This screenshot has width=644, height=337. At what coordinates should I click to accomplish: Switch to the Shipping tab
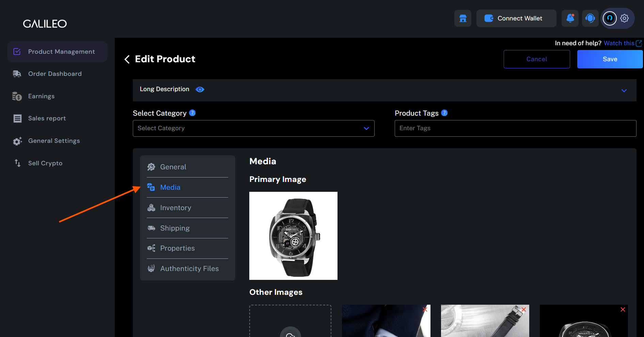coord(187,228)
